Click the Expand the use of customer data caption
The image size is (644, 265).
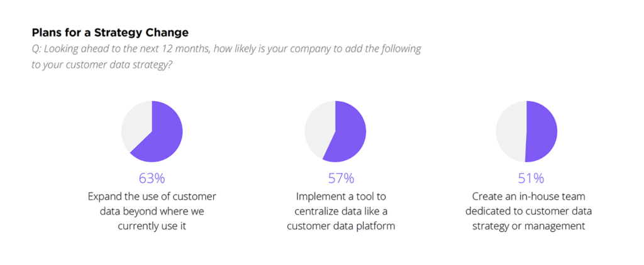click(152, 211)
